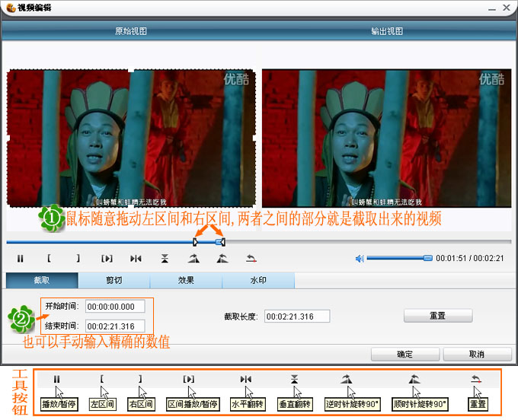Open the 水印 tab
The image size is (518, 420).
point(258,281)
